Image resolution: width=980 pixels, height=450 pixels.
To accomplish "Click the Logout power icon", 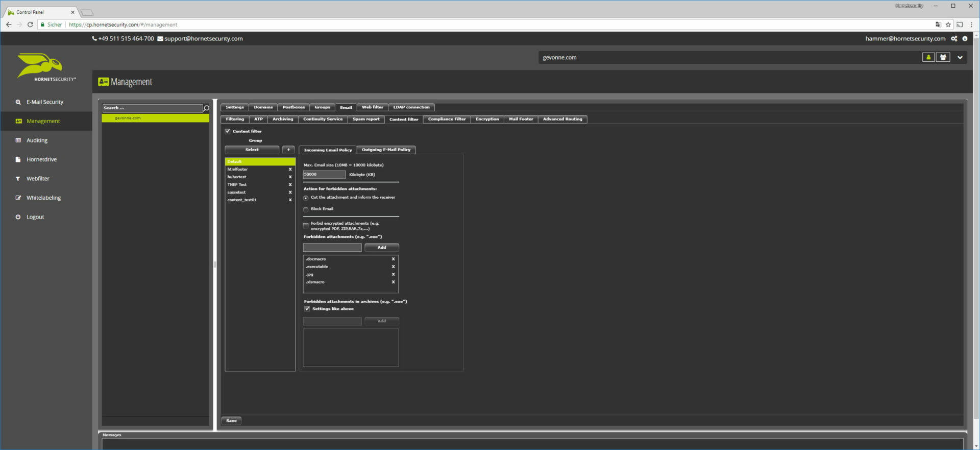I will [18, 217].
